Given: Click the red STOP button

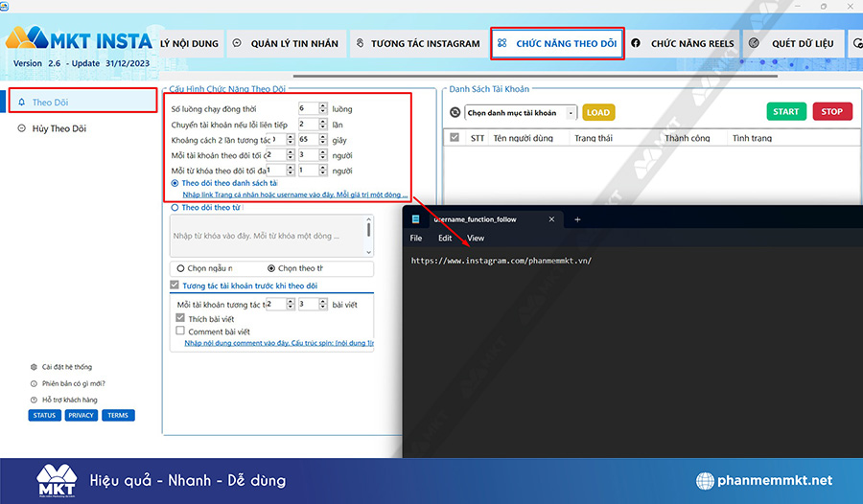Looking at the screenshot, I should click(831, 112).
